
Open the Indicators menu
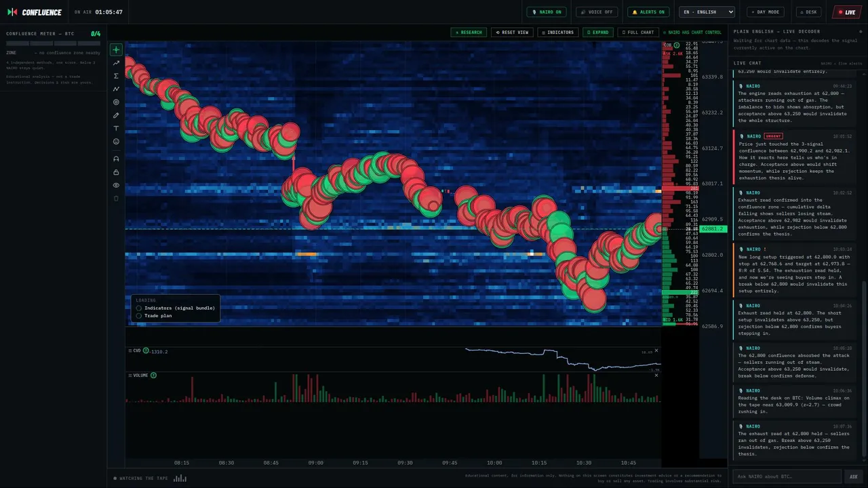pos(557,33)
